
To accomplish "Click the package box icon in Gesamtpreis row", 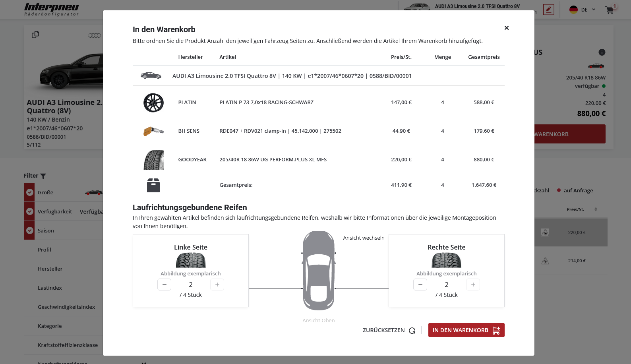I will (x=153, y=185).
